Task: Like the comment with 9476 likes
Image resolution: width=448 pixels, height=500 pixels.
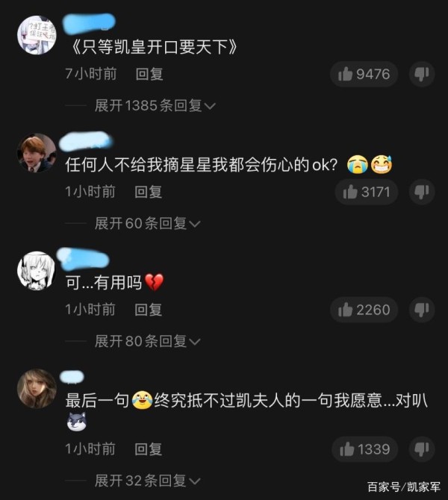Action: [364, 75]
